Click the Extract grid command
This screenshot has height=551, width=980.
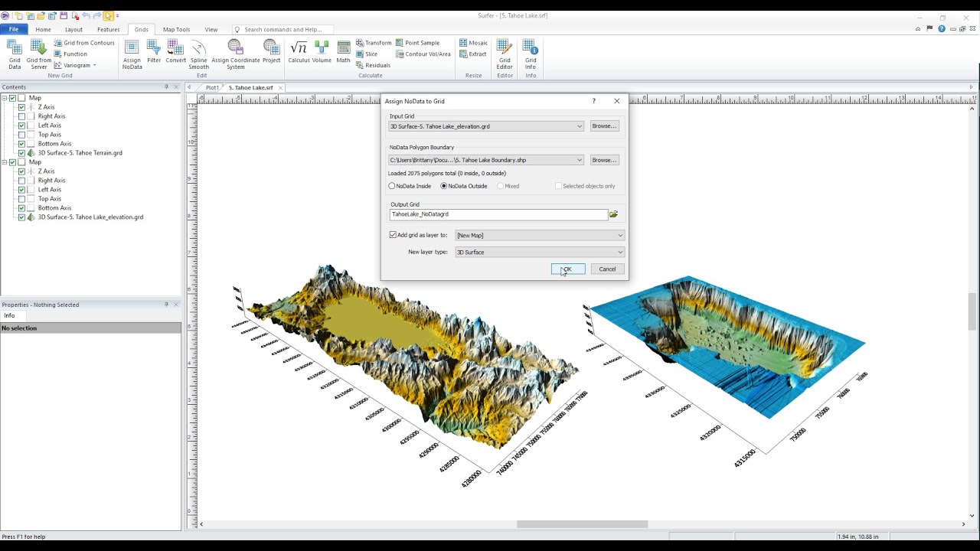[x=472, y=54]
